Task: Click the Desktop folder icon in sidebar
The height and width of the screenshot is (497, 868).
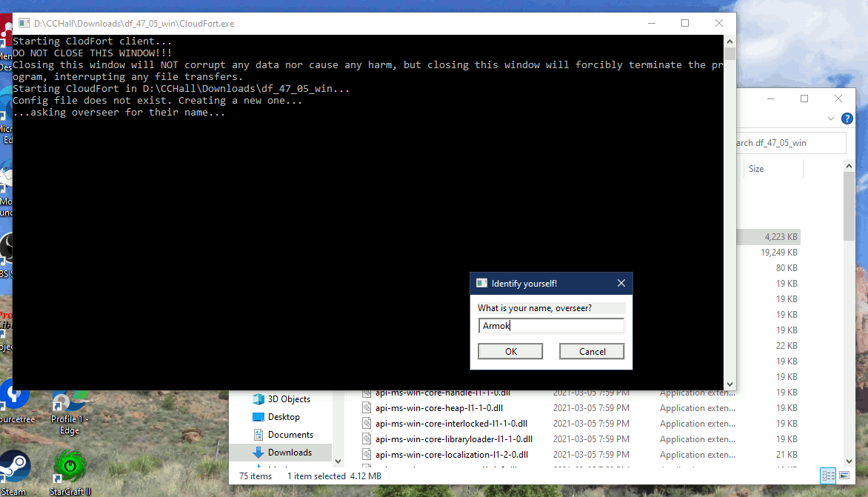Action: 258,417
